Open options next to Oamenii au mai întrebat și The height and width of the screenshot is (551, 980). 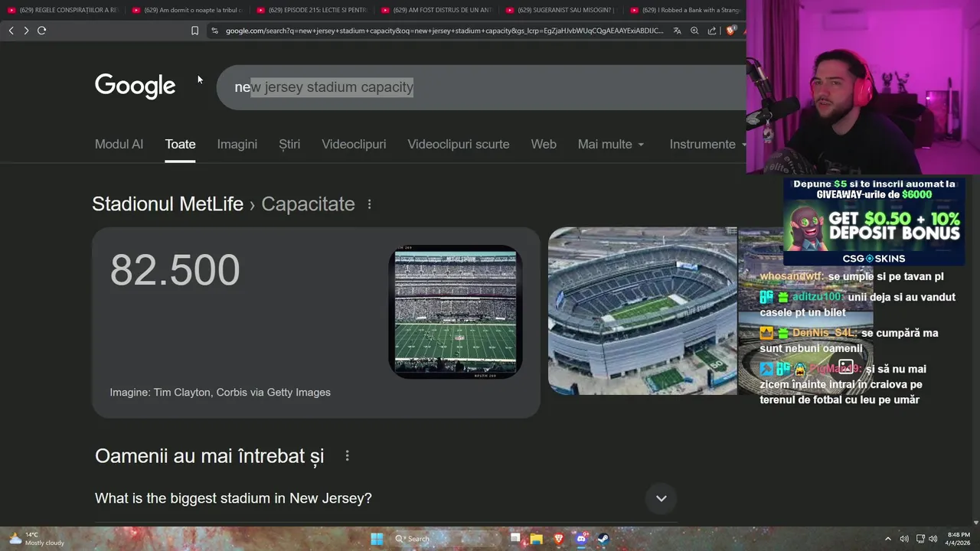tap(347, 456)
